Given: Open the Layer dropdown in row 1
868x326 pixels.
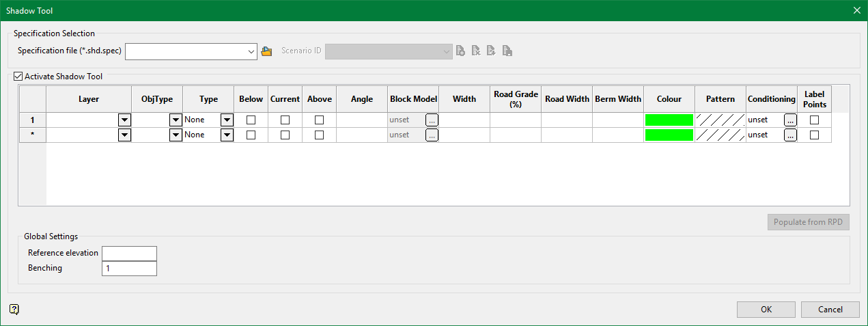Looking at the screenshot, I should (x=124, y=120).
